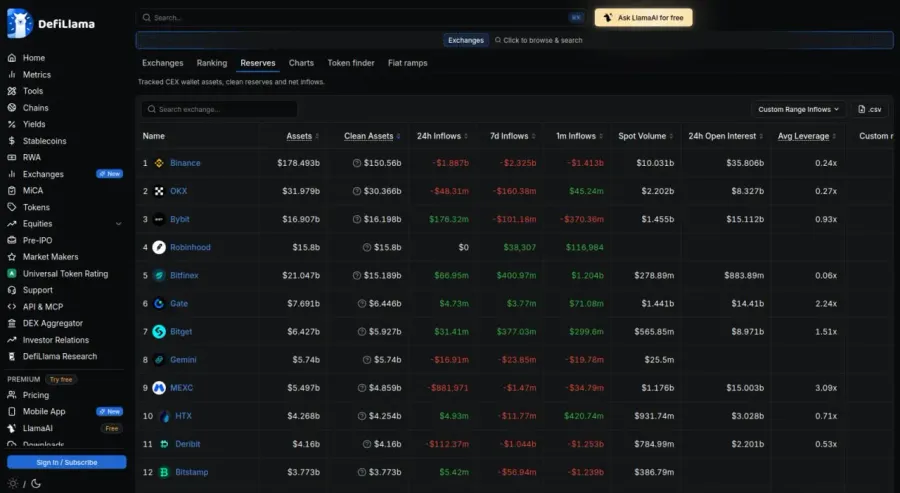This screenshot has width=900, height=493.
Task: Click the Try free premium badge
Action: click(x=61, y=379)
